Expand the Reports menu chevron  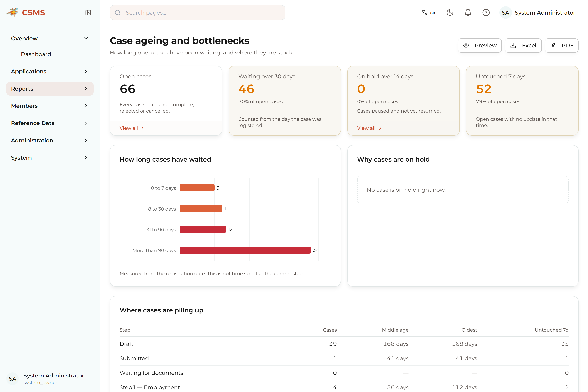click(86, 89)
